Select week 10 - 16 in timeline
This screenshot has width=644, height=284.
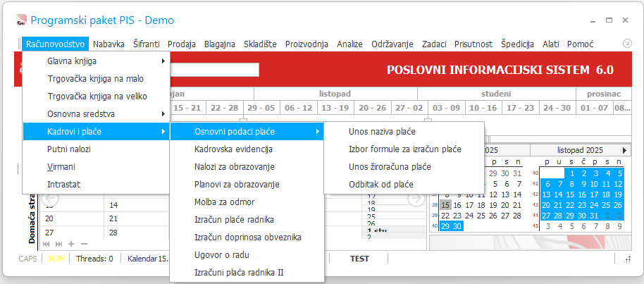483,108
